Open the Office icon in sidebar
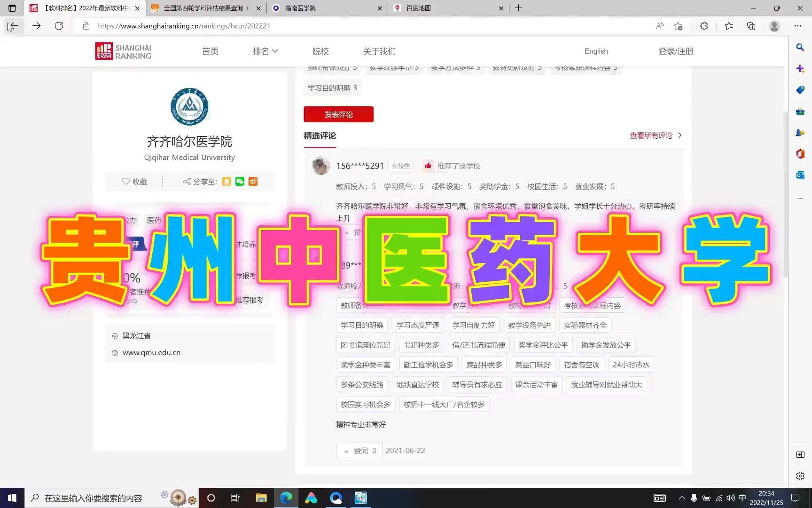 800,154
